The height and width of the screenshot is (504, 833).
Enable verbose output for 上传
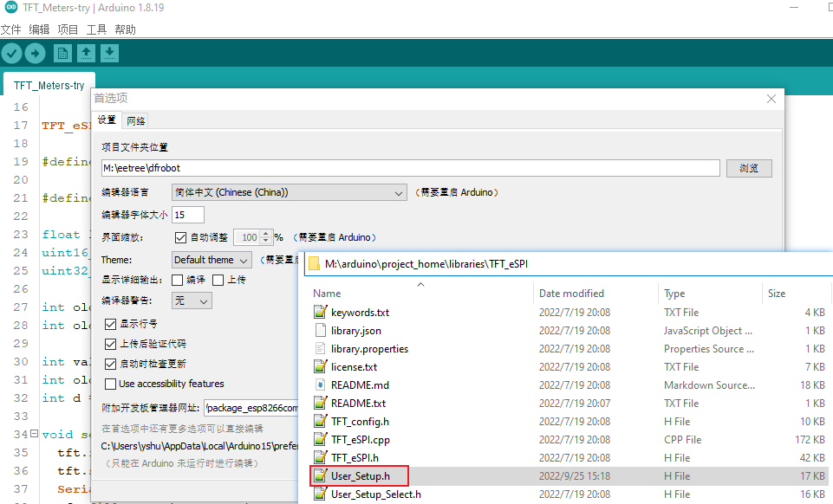click(x=218, y=280)
